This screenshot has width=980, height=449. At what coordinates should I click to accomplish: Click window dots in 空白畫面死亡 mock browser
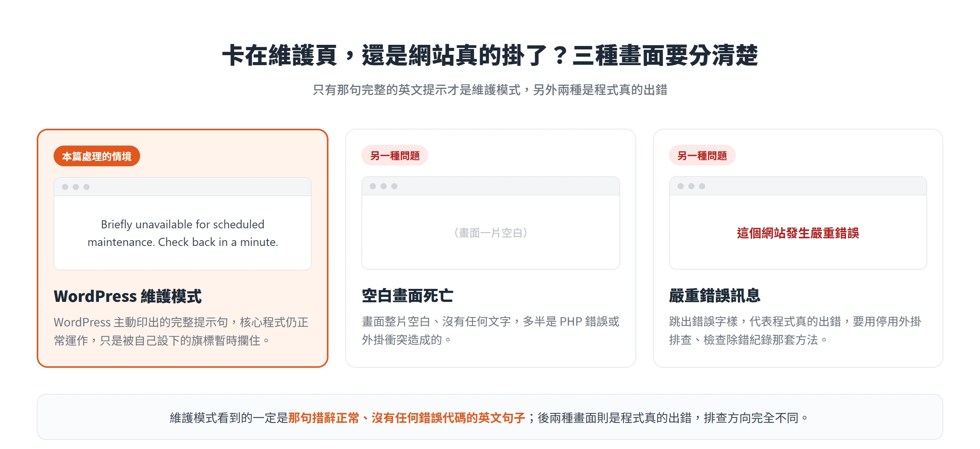[384, 186]
